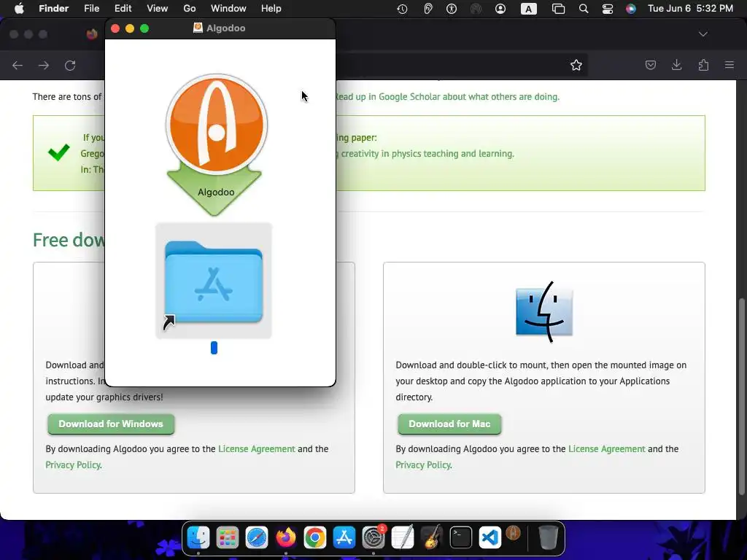Click the web page vertical scrollbar
This screenshot has height=560, width=747.
pyautogui.click(x=741, y=396)
